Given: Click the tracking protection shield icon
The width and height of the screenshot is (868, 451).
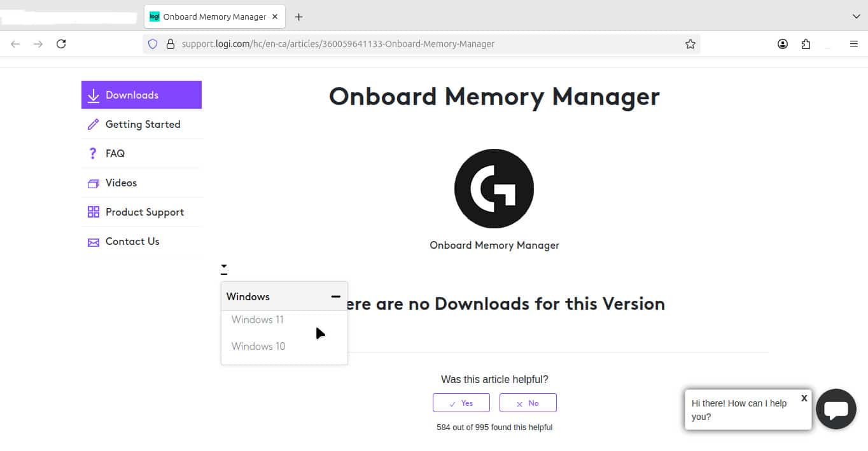Looking at the screenshot, I should [152, 44].
